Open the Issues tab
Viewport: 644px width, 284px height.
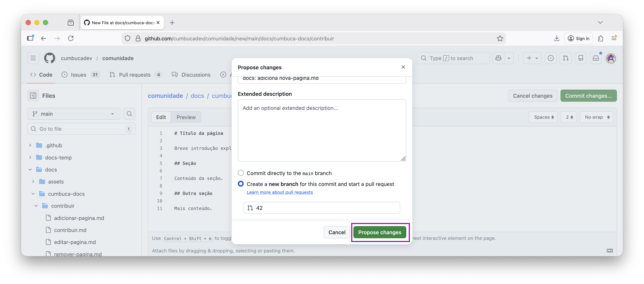click(80, 75)
